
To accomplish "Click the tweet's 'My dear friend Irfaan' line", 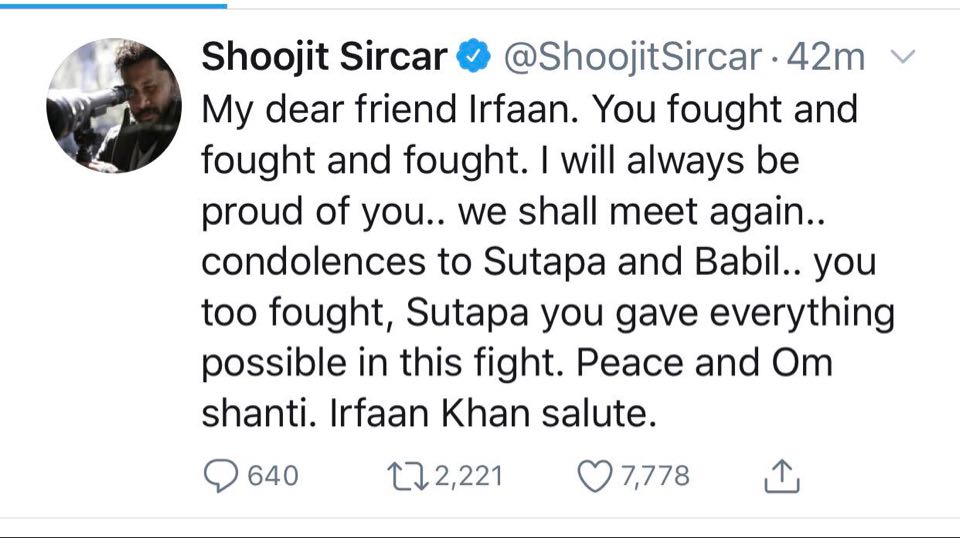I will 529,109.
